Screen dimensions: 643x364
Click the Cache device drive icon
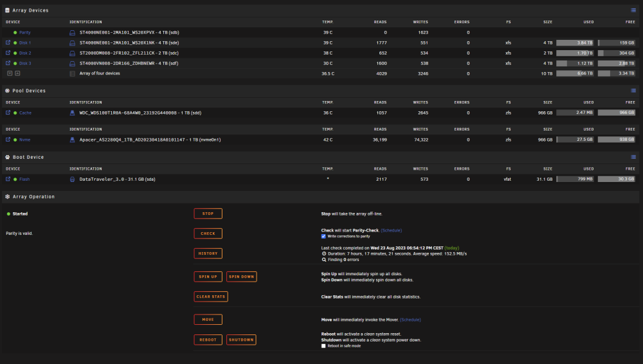click(72, 113)
